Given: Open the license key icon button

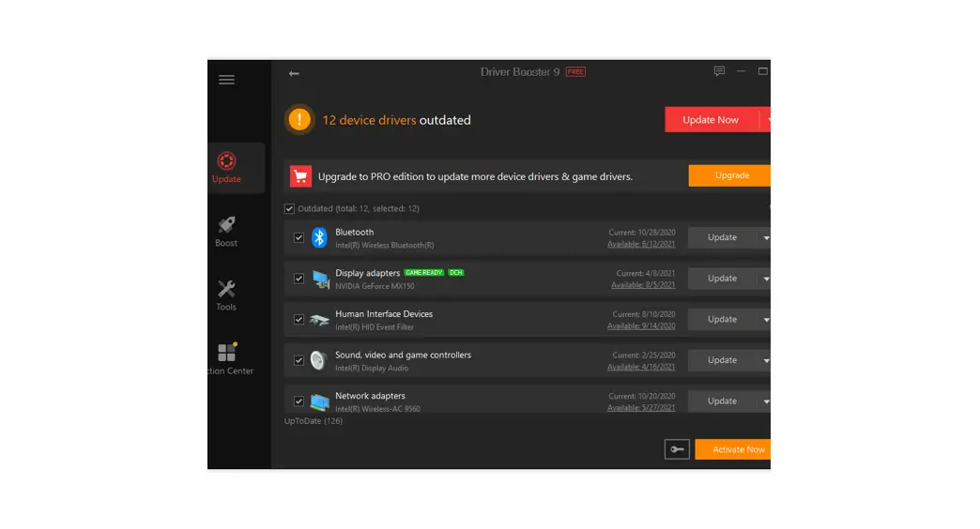Looking at the screenshot, I should [x=677, y=449].
